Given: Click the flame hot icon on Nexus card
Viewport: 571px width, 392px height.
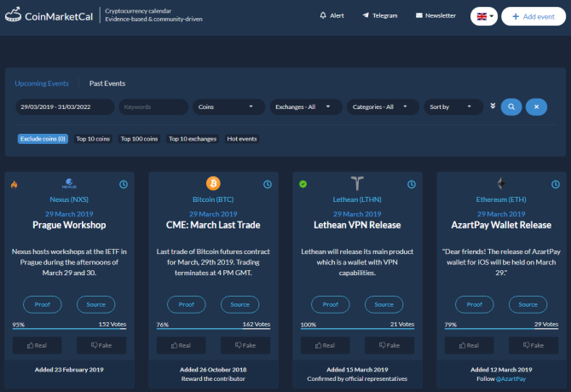Looking at the screenshot, I should pos(14,185).
